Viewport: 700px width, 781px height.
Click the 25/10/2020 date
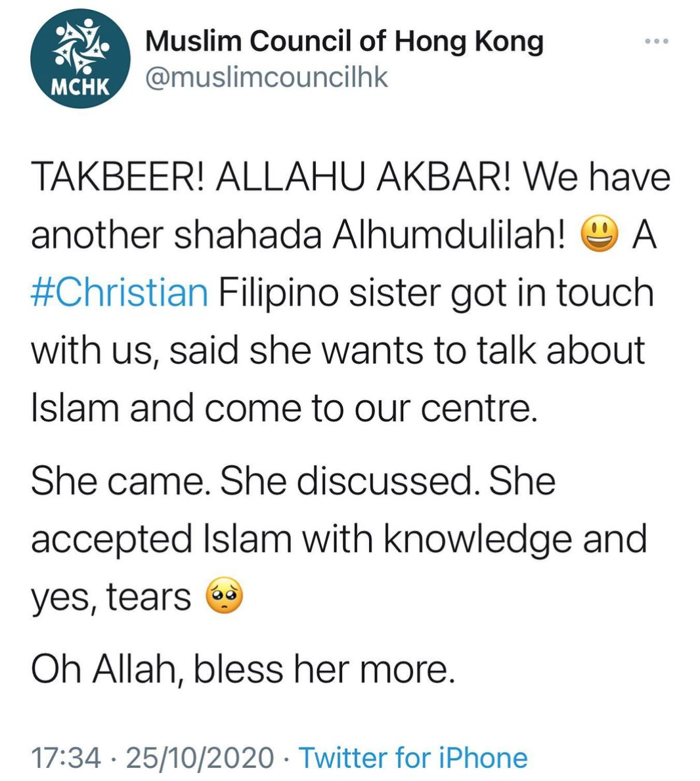(199, 758)
